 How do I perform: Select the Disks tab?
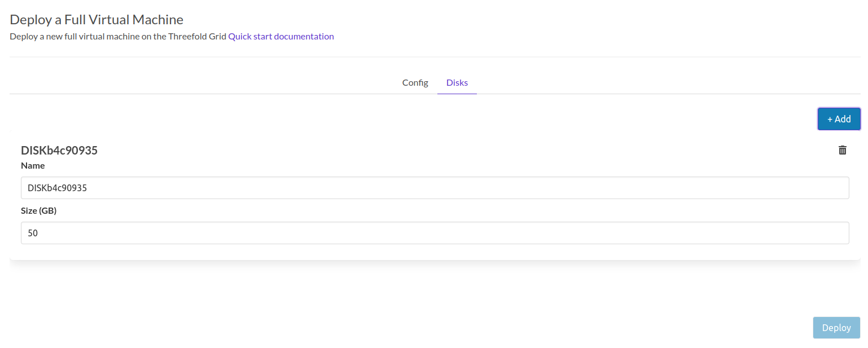point(457,83)
